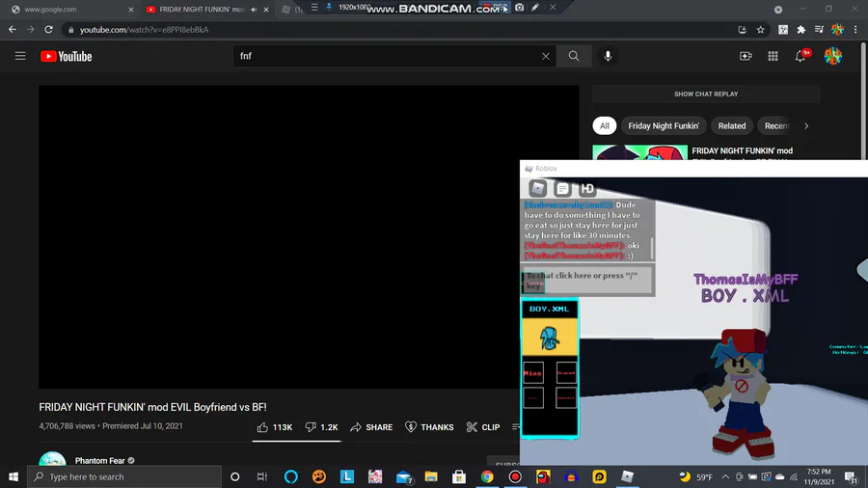This screenshot has height=488, width=868.
Task: Select the Recent filter chip
Action: click(776, 126)
